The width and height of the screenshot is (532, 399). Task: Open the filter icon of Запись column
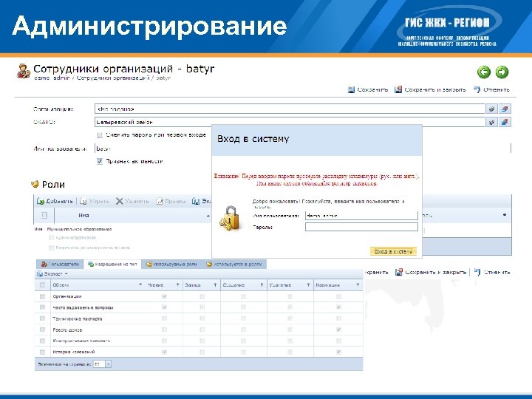click(215, 285)
